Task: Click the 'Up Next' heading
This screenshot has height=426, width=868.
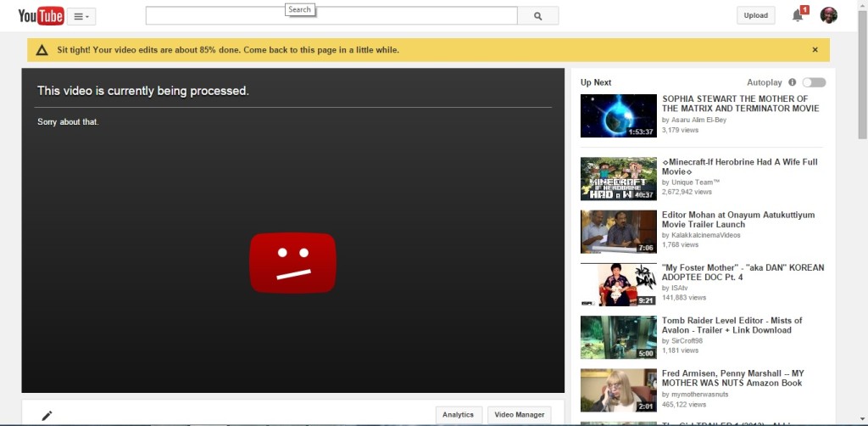Action: click(x=596, y=82)
